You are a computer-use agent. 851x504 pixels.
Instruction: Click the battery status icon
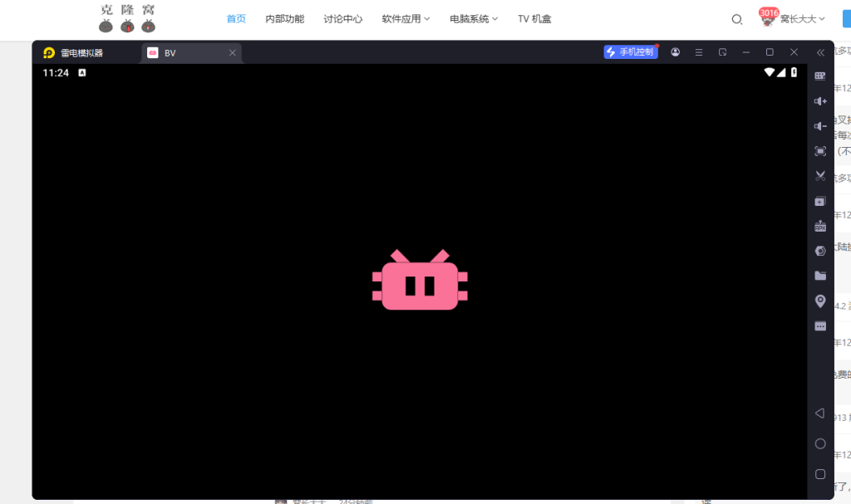point(794,72)
